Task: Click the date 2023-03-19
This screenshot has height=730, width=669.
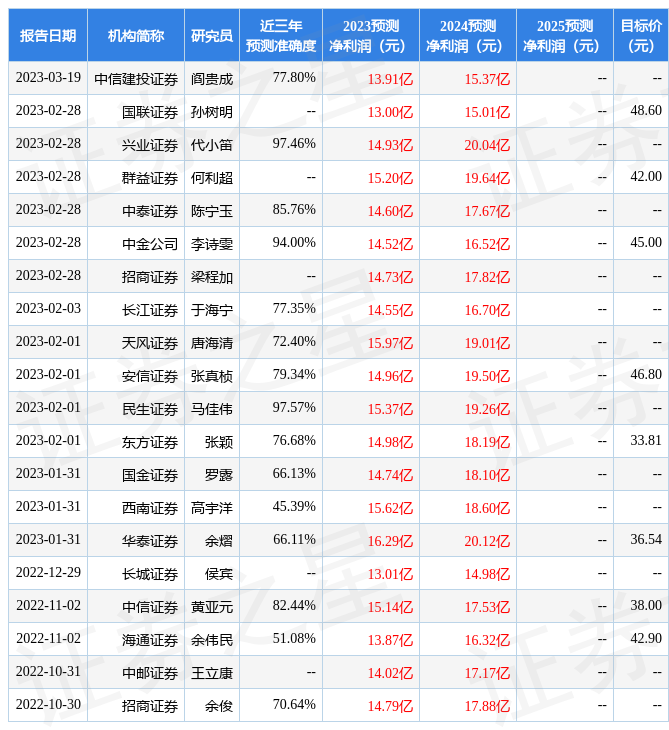Action: click(48, 77)
